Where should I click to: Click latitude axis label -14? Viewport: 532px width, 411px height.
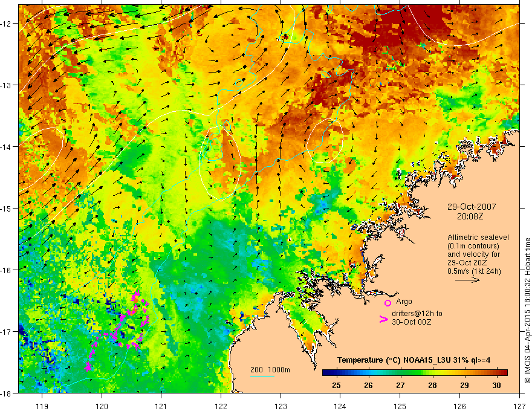[5, 147]
